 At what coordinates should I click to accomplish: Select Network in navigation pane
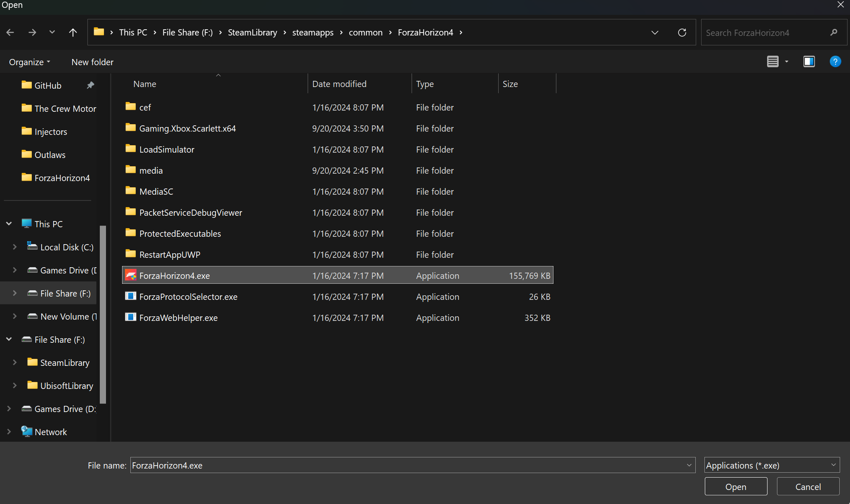(50, 432)
